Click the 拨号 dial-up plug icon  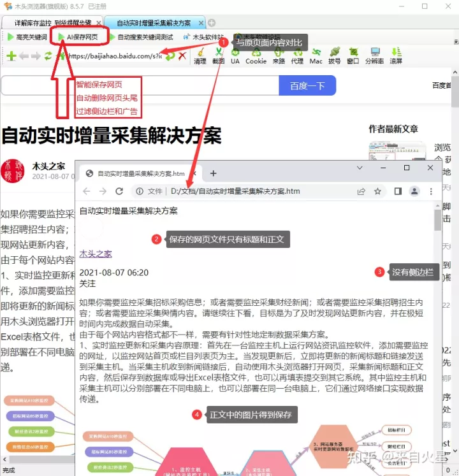point(335,56)
